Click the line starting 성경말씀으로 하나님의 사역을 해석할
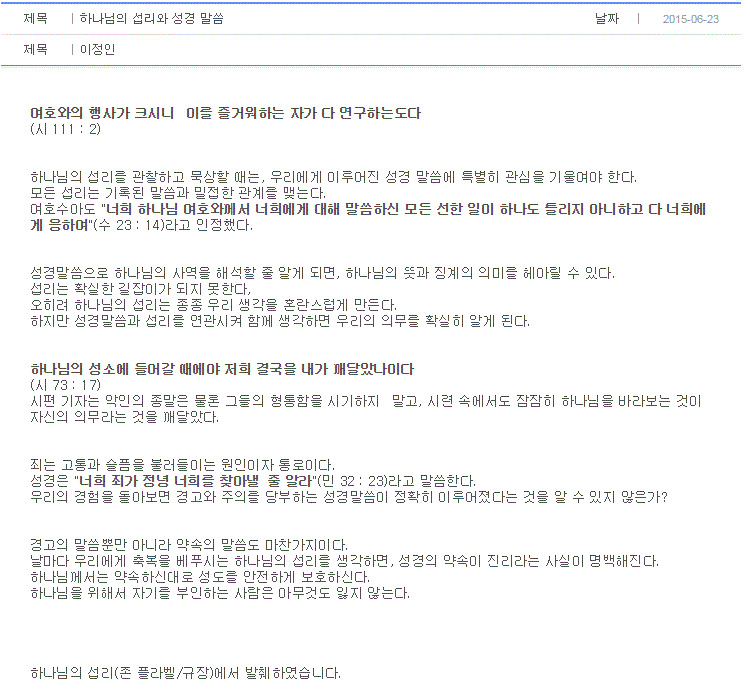The width and height of the screenshot is (750, 691). [322, 274]
